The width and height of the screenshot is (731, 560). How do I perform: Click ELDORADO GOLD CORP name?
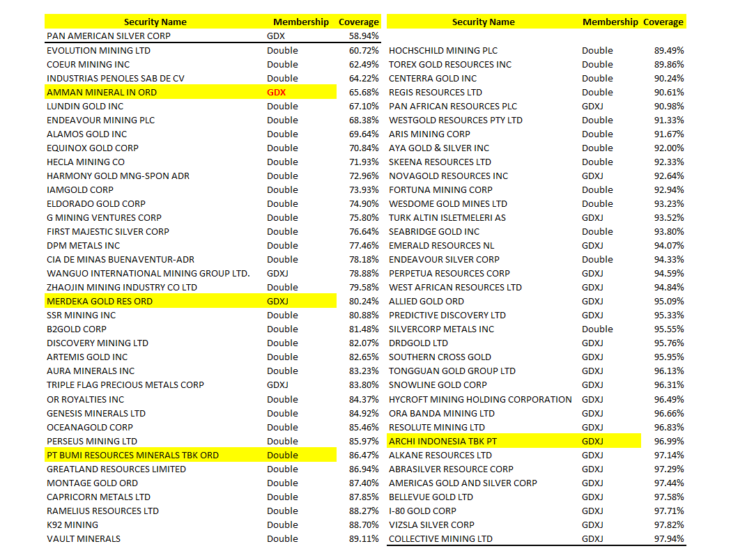point(96,204)
